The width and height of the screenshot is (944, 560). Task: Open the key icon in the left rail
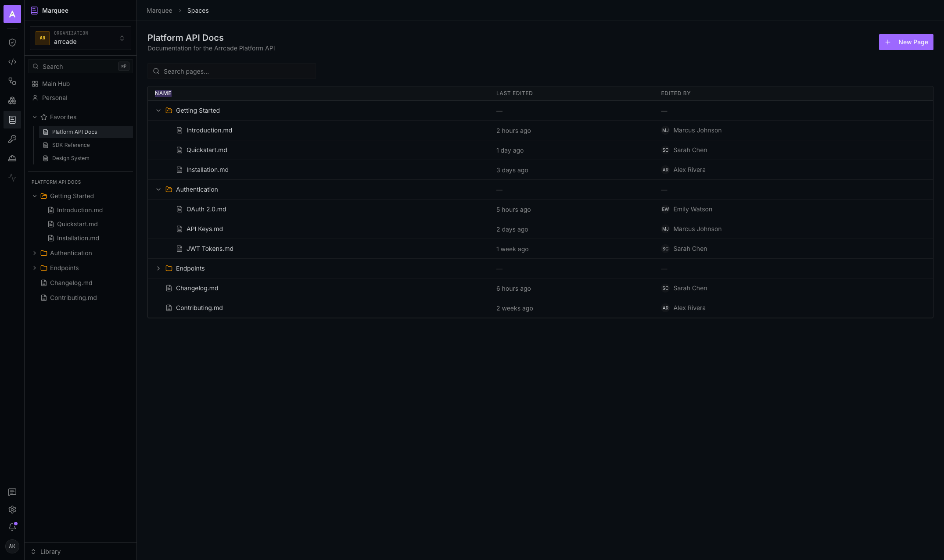(x=12, y=139)
